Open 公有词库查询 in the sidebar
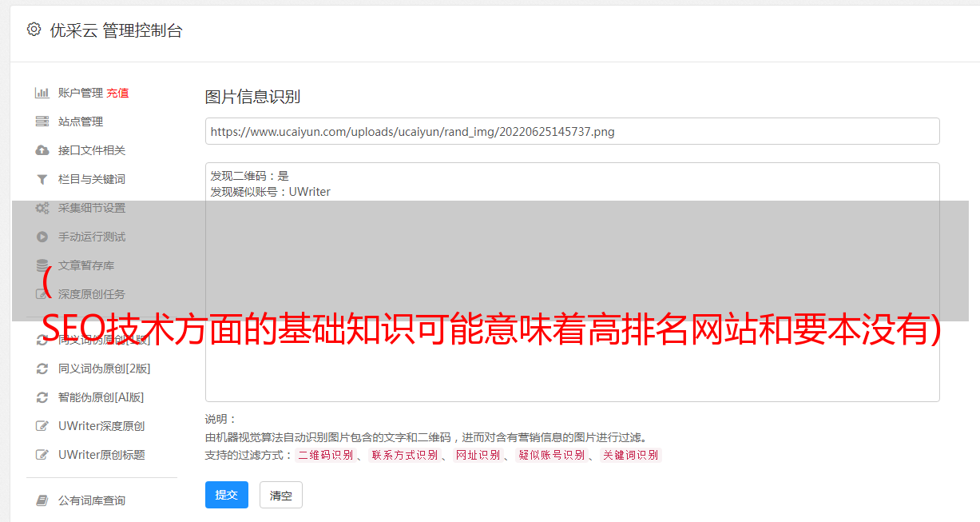This screenshot has height=522, width=980. [x=92, y=500]
